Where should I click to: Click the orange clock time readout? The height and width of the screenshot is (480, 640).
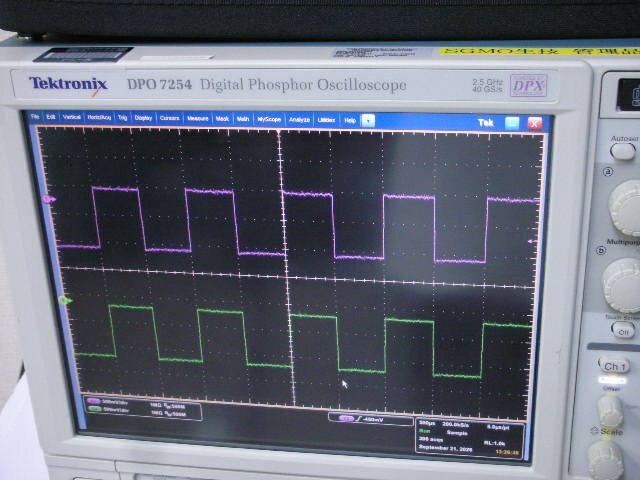[507, 452]
